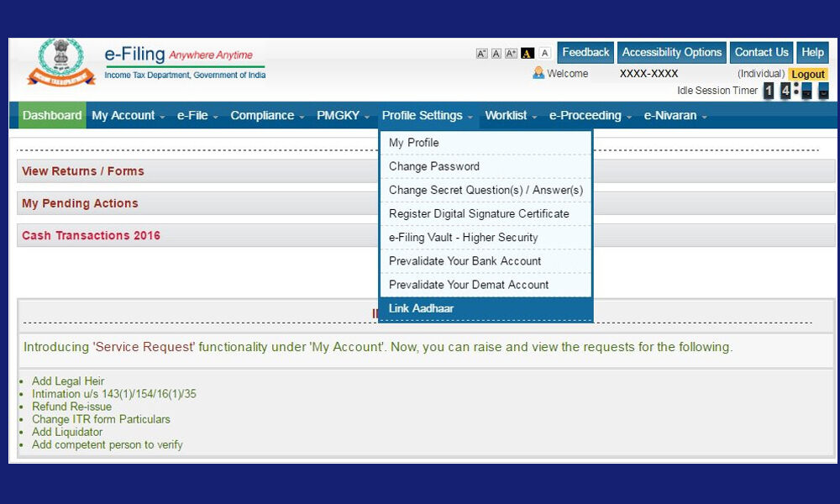Click Change ITR form Particulars item
The width and height of the screenshot is (840, 504).
pyautogui.click(x=101, y=419)
